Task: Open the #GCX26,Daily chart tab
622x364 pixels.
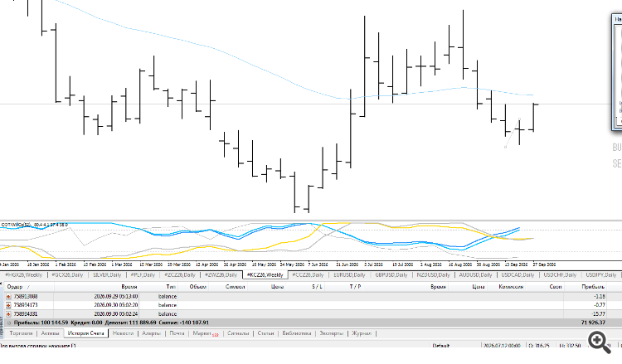Action: click(67, 274)
